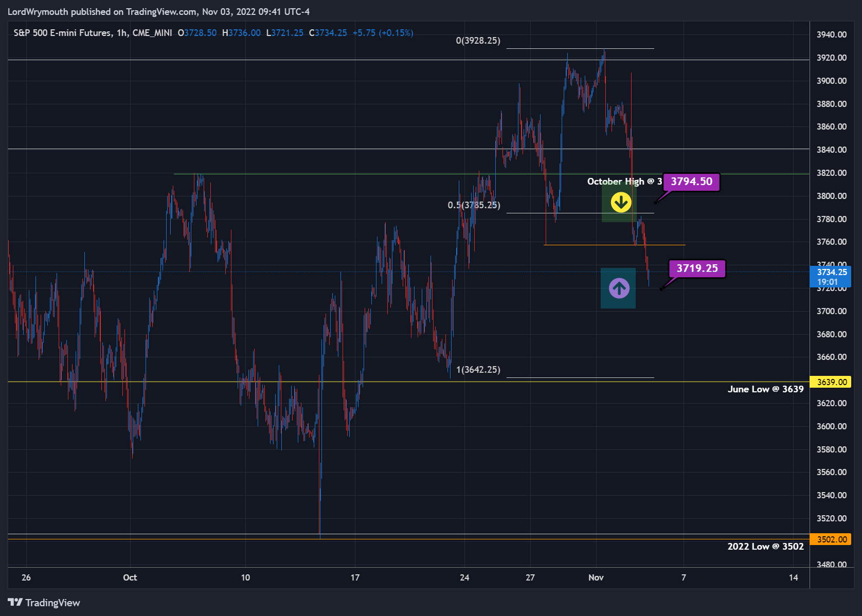
Task: Click the Fib level label 1(3642.25)
Action: click(x=478, y=370)
